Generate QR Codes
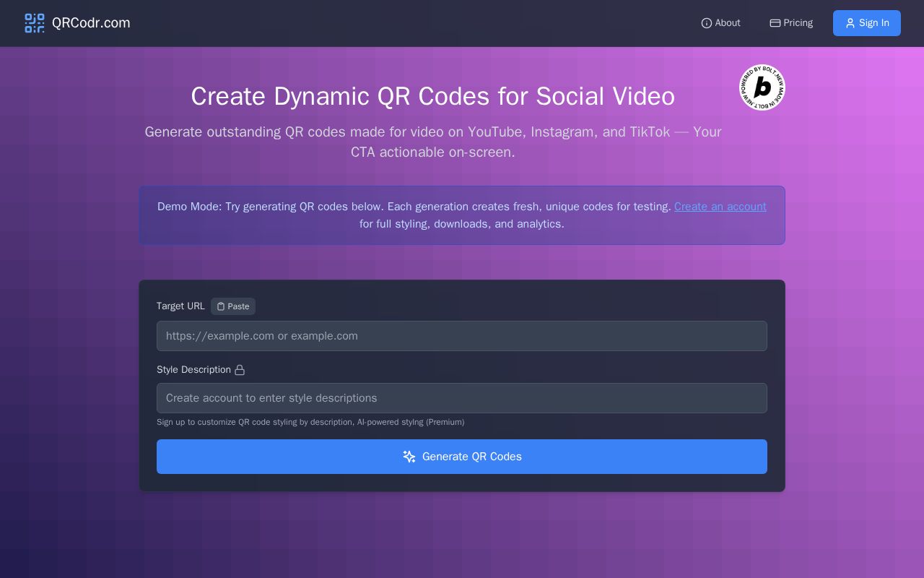This screenshot has width=924, height=578. pos(462,457)
